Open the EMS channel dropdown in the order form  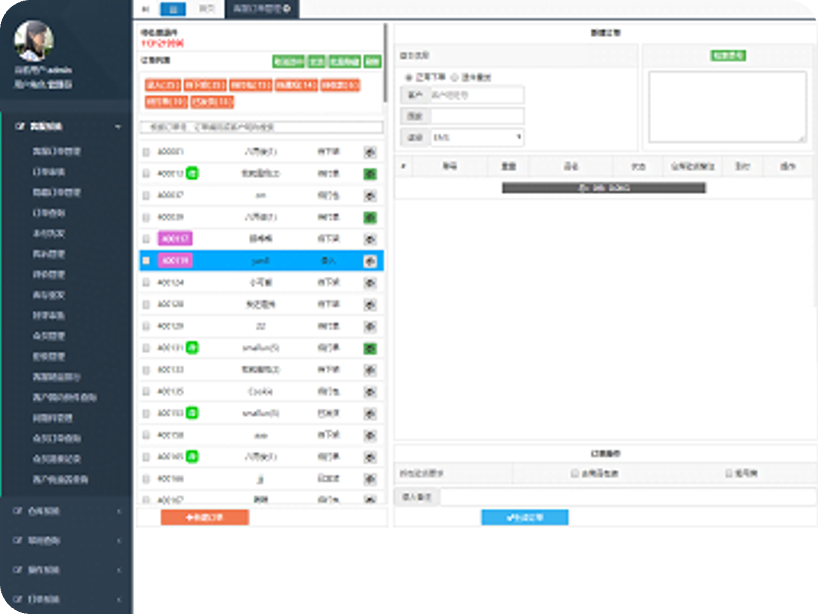tap(477, 137)
